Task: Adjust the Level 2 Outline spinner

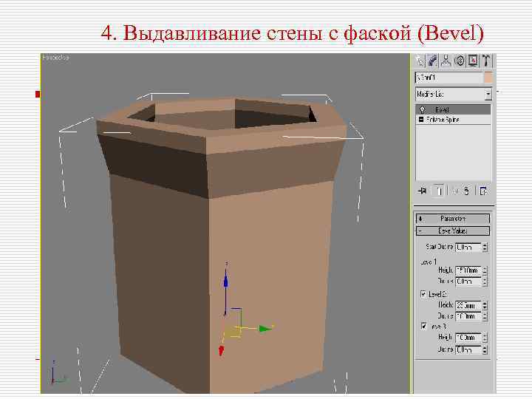Action: [485, 316]
